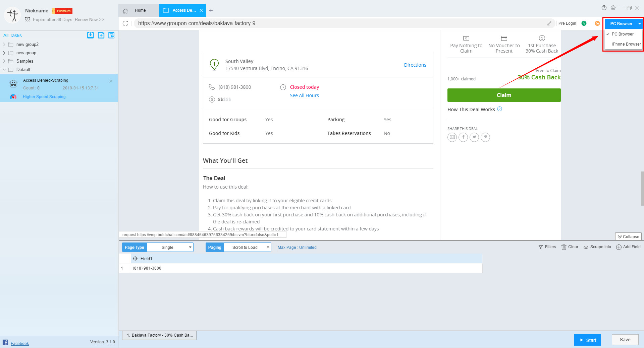Close the Access Denied-Scraping task item
Image resolution: width=644 pixels, height=348 pixels.
click(x=111, y=81)
